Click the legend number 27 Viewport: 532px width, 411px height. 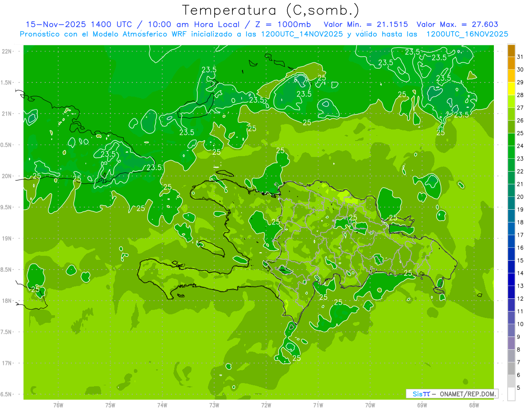520,108
